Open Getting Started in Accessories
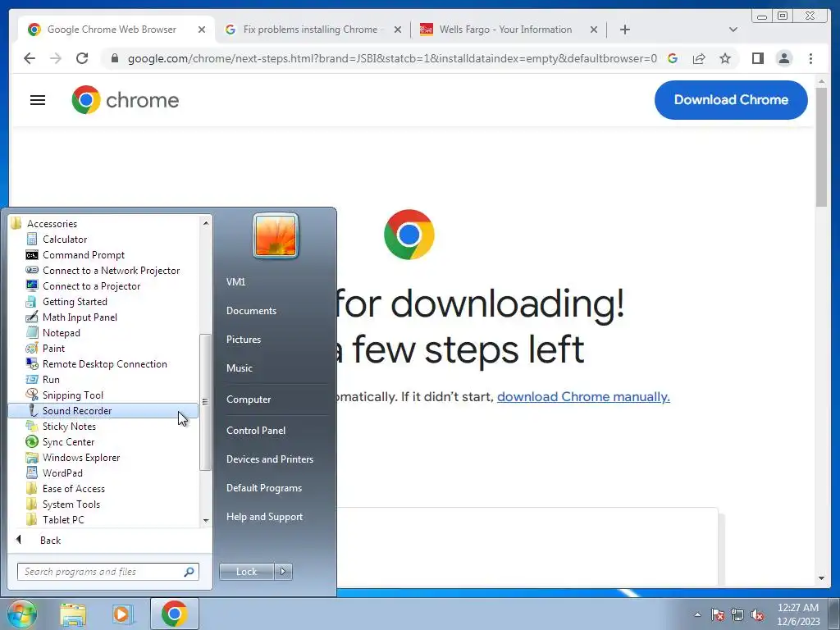The height and width of the screenshot is (630, 840). coord(75,302)
